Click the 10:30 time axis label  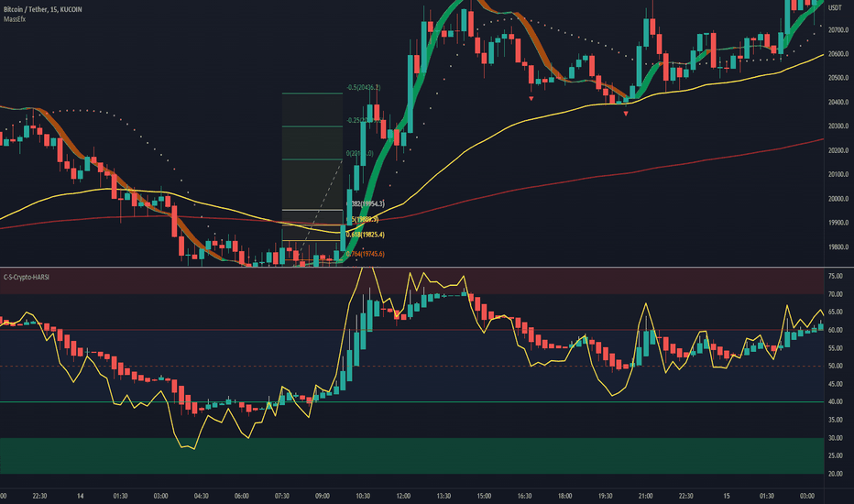pyautogui.click(x=363, y=496)
